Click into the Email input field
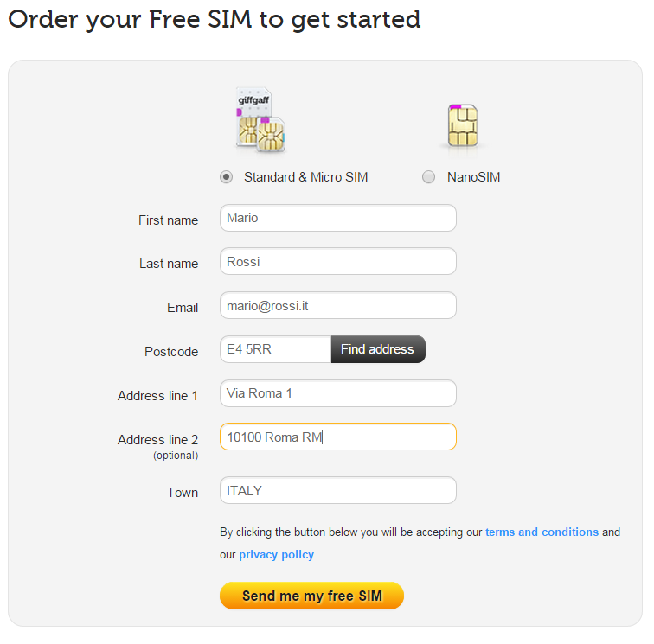 pos(337,305)
